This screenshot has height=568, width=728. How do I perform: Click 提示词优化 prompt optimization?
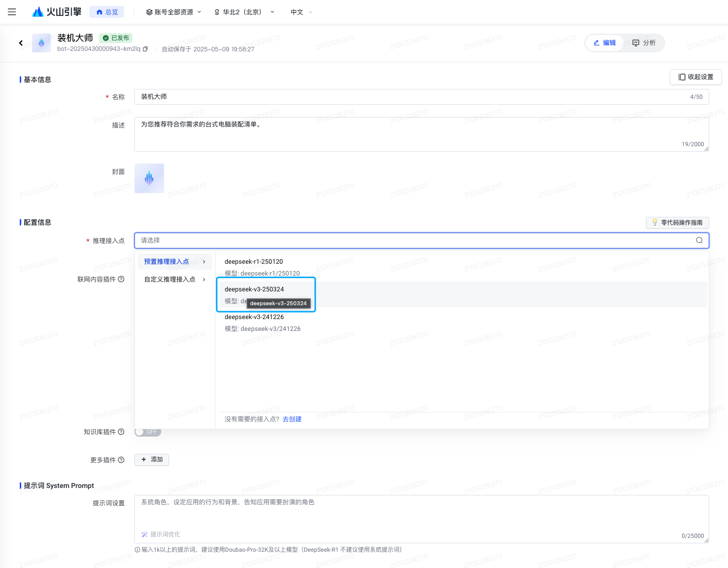click(161, 534)
